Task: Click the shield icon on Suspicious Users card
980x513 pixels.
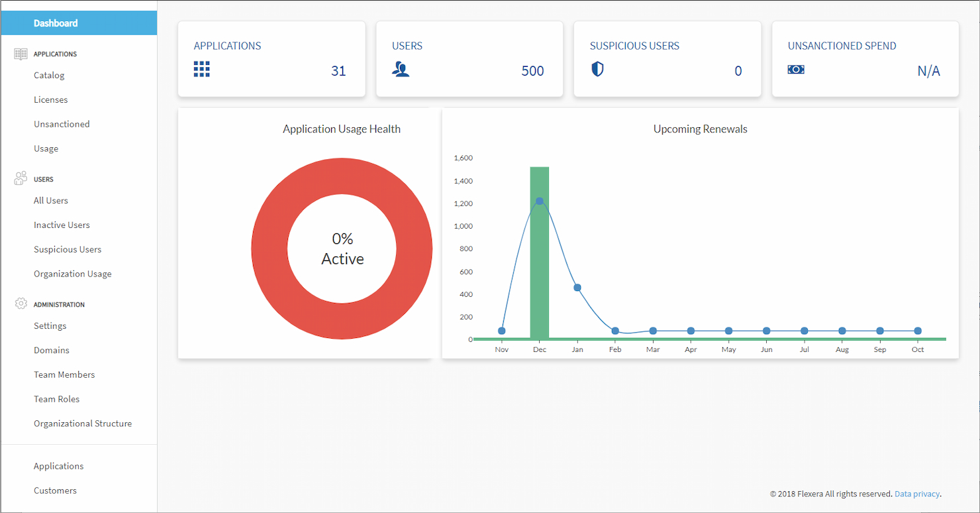Action: [597, 69]
